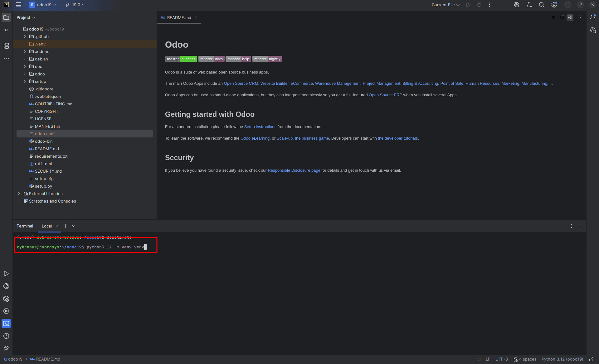
Task: Toggle read-only lock in status bar
Action: point(591,359)
